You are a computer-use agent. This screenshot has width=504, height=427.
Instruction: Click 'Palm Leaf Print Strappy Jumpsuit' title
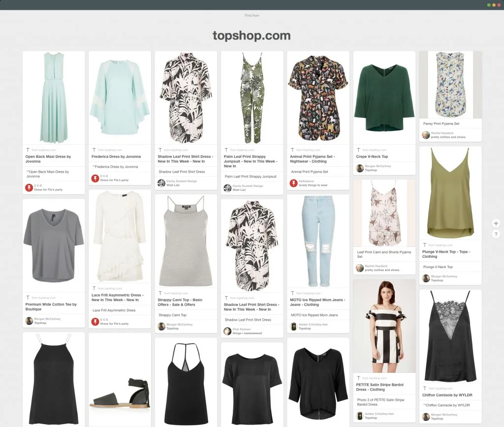(x=251, y=161)
